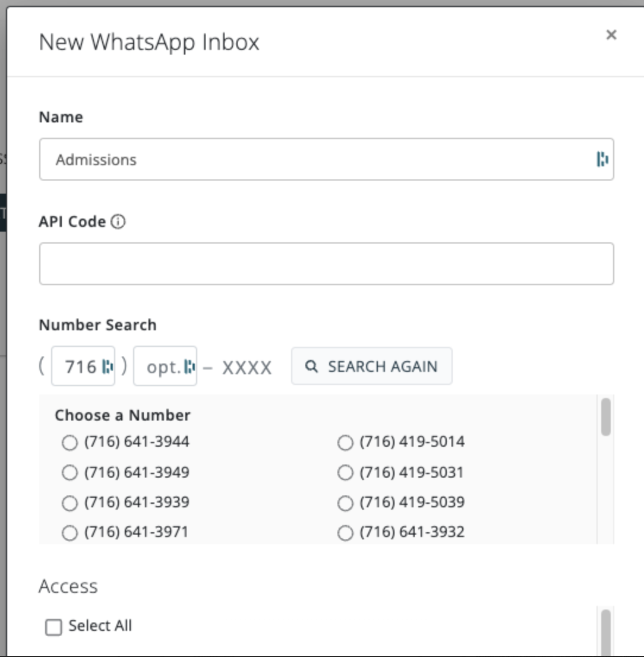This screenshot has height=657, width=644.
Task: Select number (716) 641-3949
Action: [70, 473]
